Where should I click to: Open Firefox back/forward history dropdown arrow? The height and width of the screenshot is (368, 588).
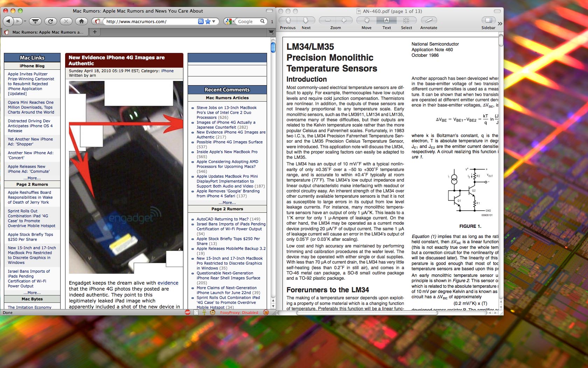[25, 21]
